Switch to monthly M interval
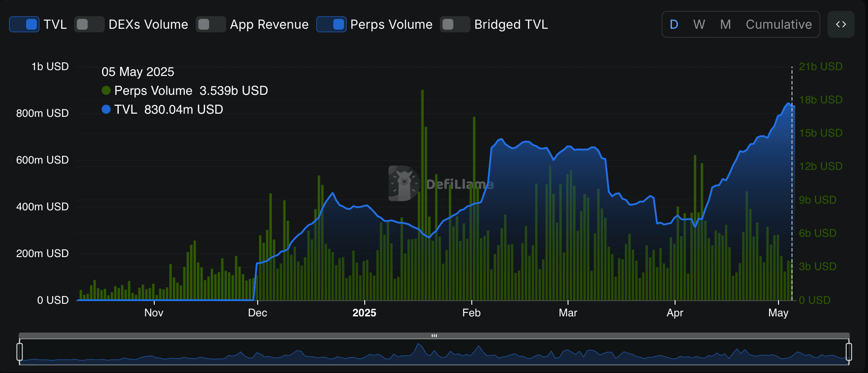 click(x=725, y=24)
